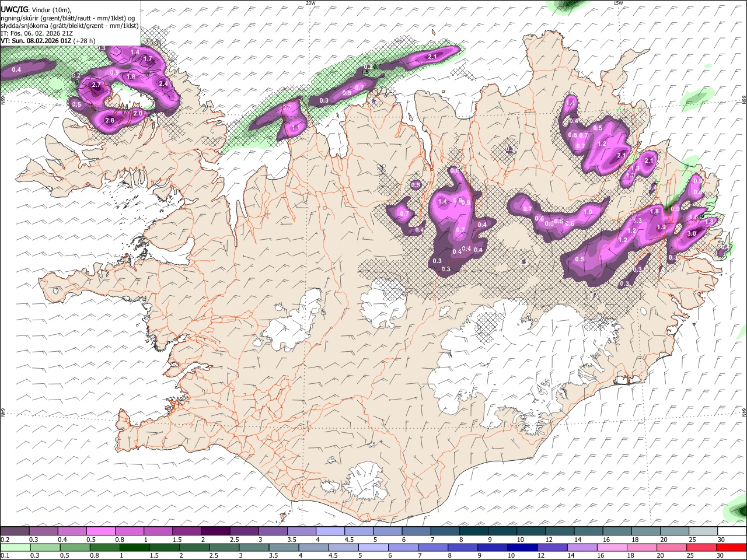Pick the dark purple swatch labeled 2, upper legend row
The width and height of the screenshot is (747, 560).
pyautogui.click(x=215, y=531)
